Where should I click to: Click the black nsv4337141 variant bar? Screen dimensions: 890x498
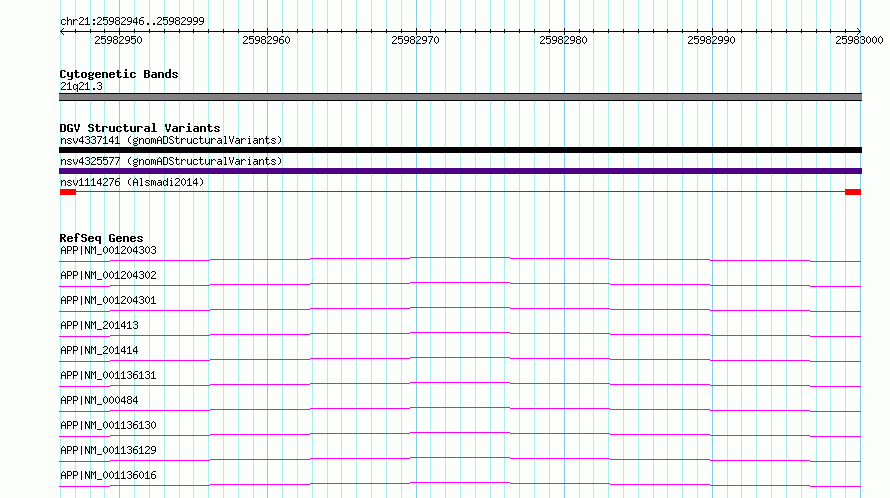(460, 150)
